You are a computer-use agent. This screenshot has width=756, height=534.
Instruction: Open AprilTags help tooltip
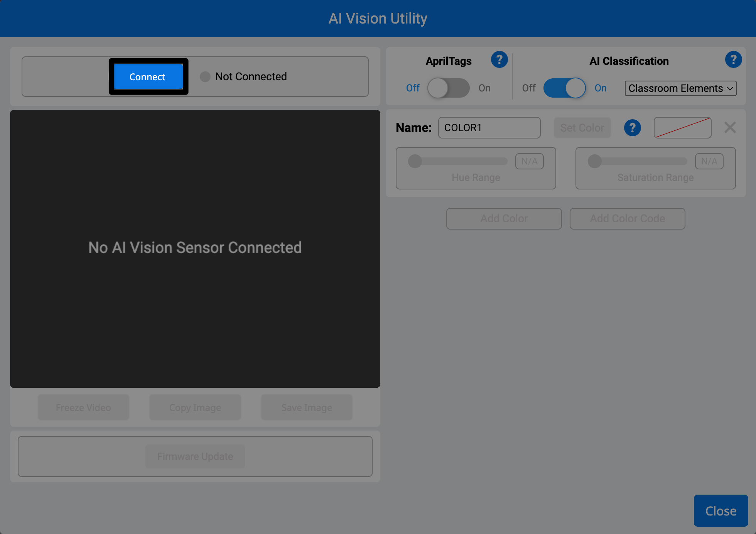pos(499,60)
